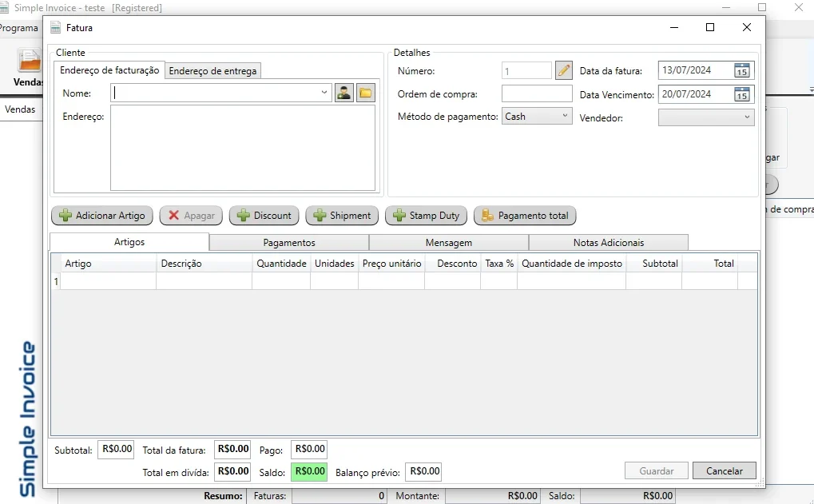Image resolution: width=814 pixels, height=504 pixels.
Task: Open Programa menu in main window
Action: (x=18, y=28)
